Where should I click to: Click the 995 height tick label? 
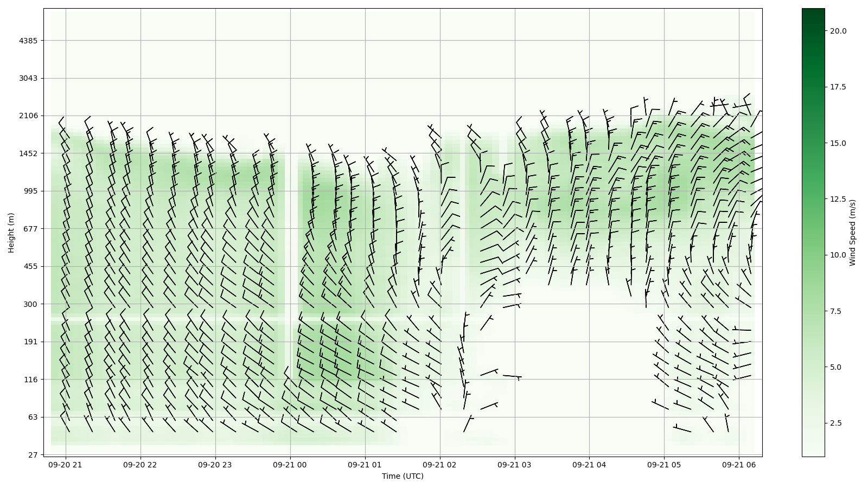coord(30,191)
